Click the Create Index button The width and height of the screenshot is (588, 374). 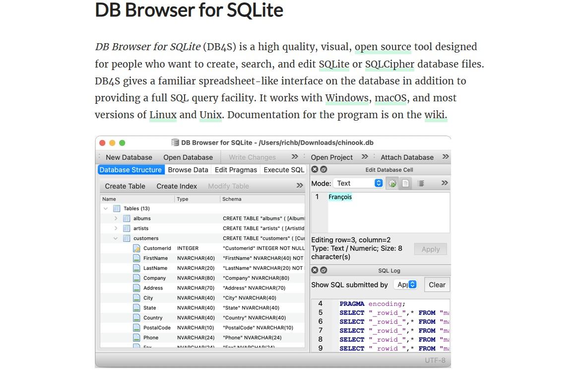click(x=177, y=186)
